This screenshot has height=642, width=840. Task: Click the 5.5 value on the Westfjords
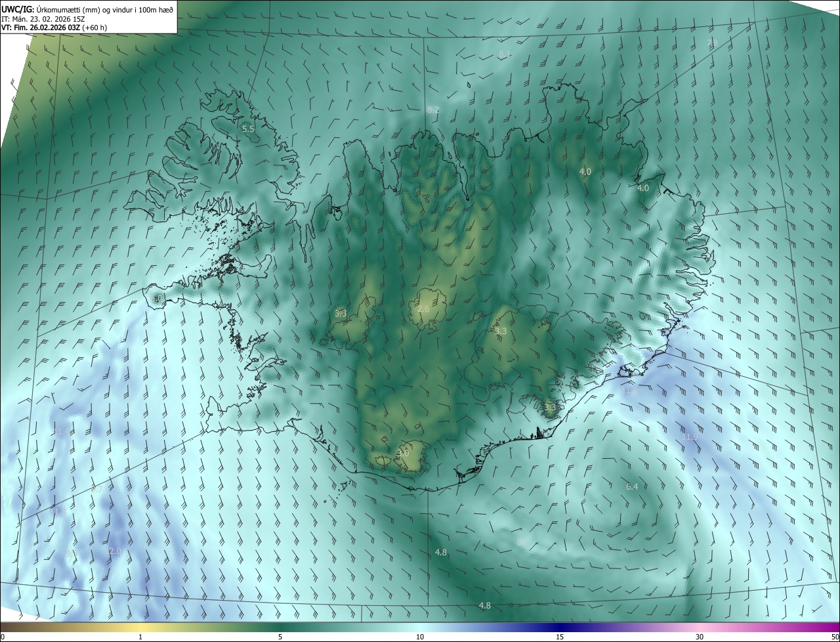[248, 129]
